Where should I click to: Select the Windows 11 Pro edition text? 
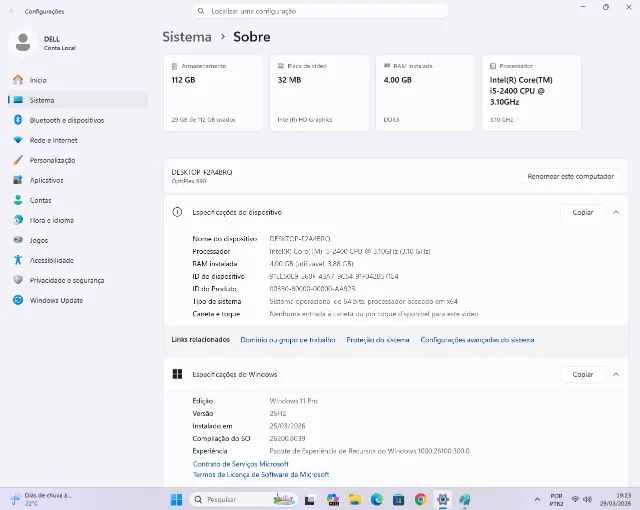tap(293, 401)
